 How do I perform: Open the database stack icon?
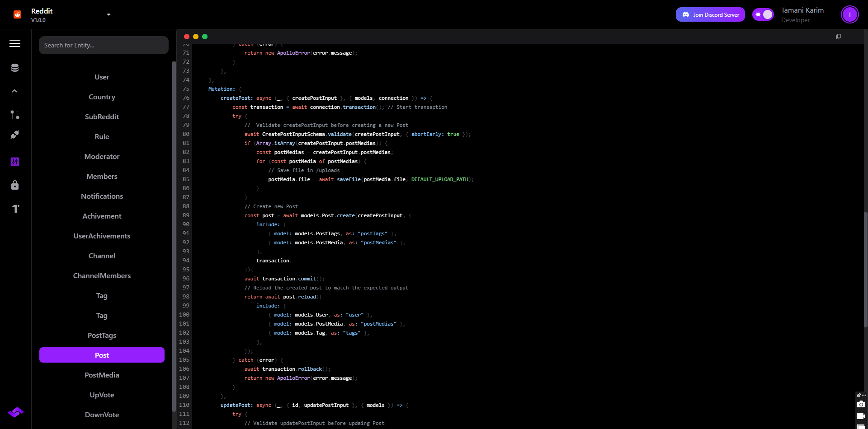pos(15,68)
